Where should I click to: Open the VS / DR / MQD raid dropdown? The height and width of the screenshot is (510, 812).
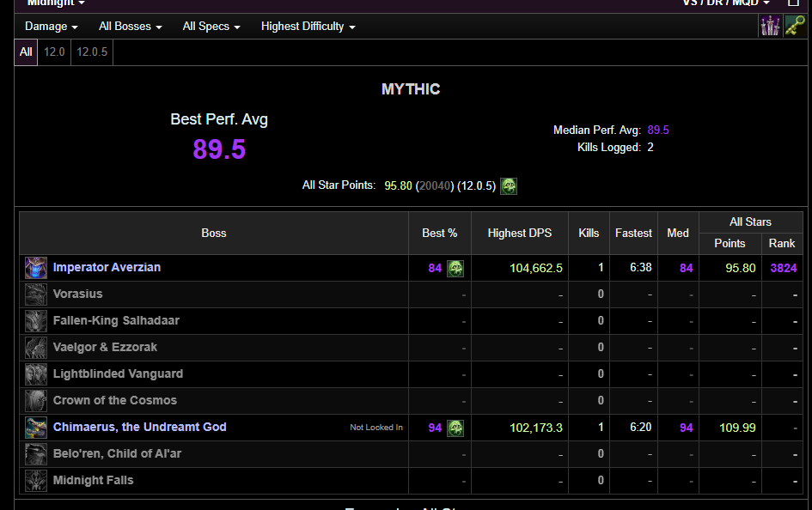click(726, 3)
